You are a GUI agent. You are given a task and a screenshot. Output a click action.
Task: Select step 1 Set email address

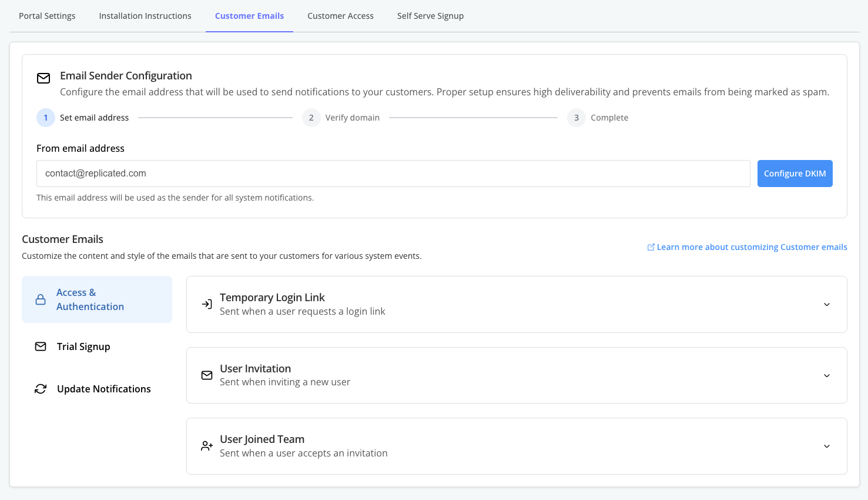pyautogui.click(x=46, y=118)
